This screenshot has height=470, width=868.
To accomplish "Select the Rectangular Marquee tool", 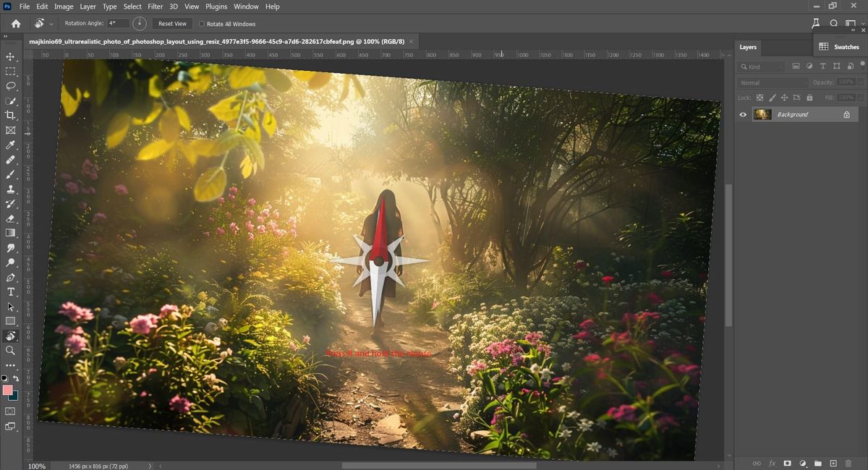I will (x=10, y=71).
